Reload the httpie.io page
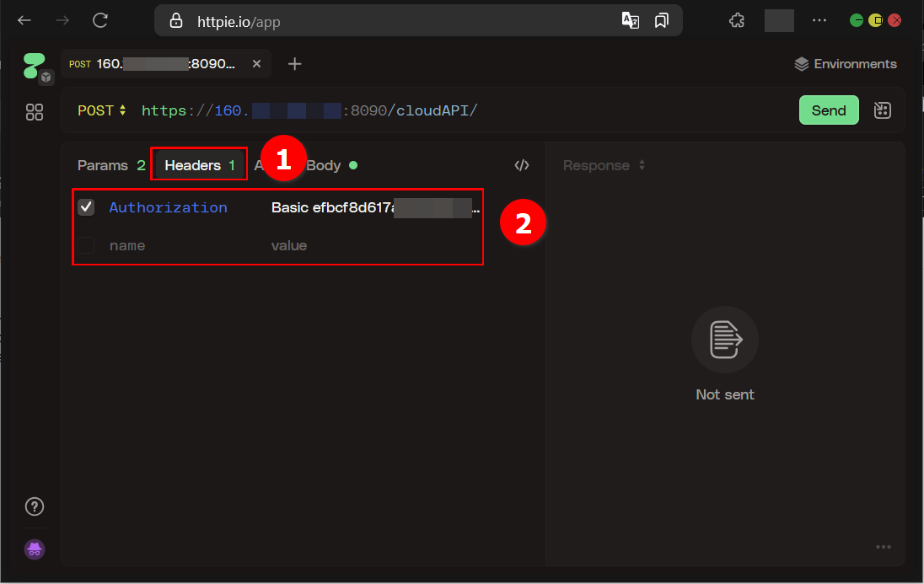Screen dimensions: 924x584 [x=100, y=20]
